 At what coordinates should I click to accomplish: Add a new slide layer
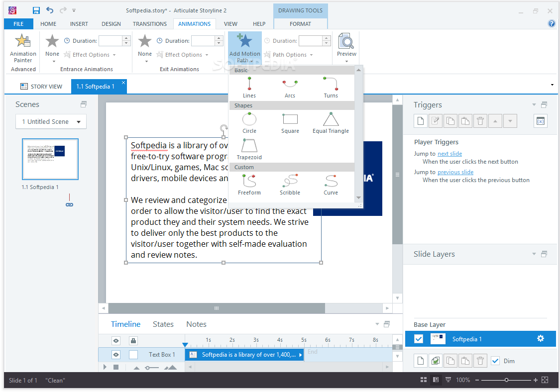click(420, 361)
